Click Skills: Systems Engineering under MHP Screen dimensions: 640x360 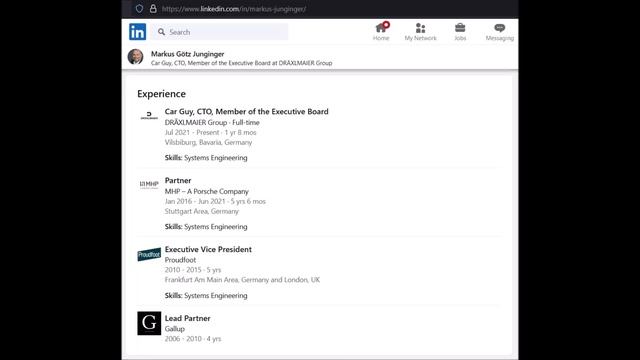206,227
